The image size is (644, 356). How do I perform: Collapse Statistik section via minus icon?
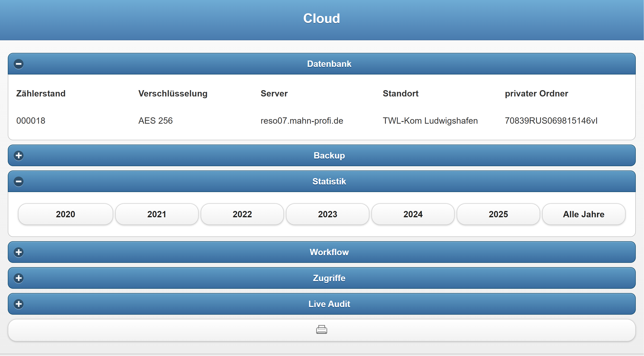click(x=18, y=182)
